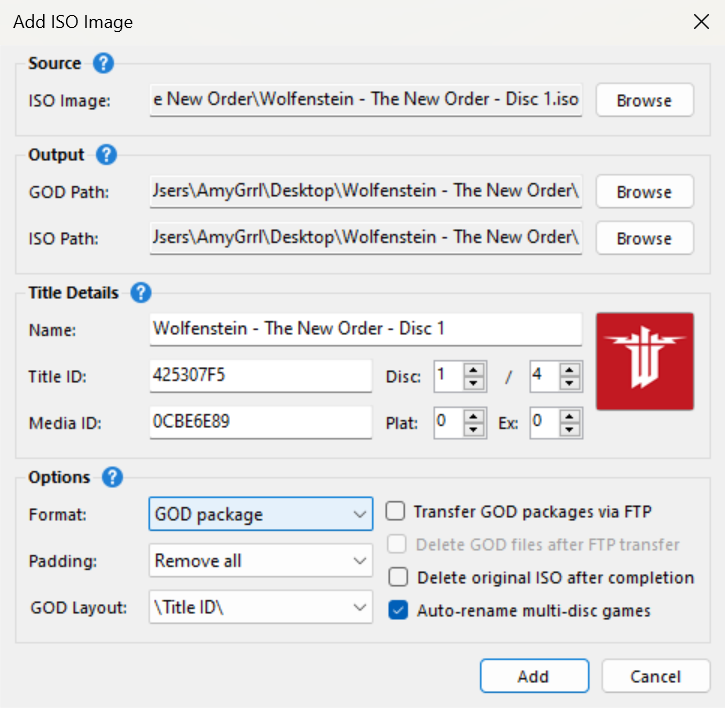Increase total disc count up arrow

click(x=570, y=370)
